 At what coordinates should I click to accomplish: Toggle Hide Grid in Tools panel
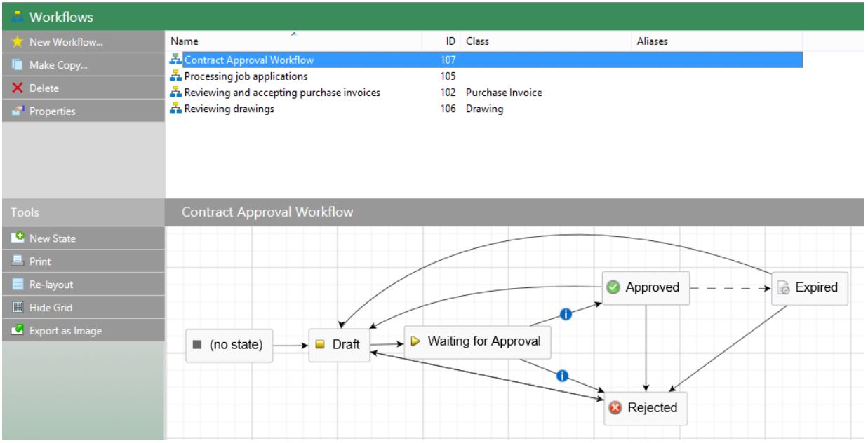pos(51,308)
